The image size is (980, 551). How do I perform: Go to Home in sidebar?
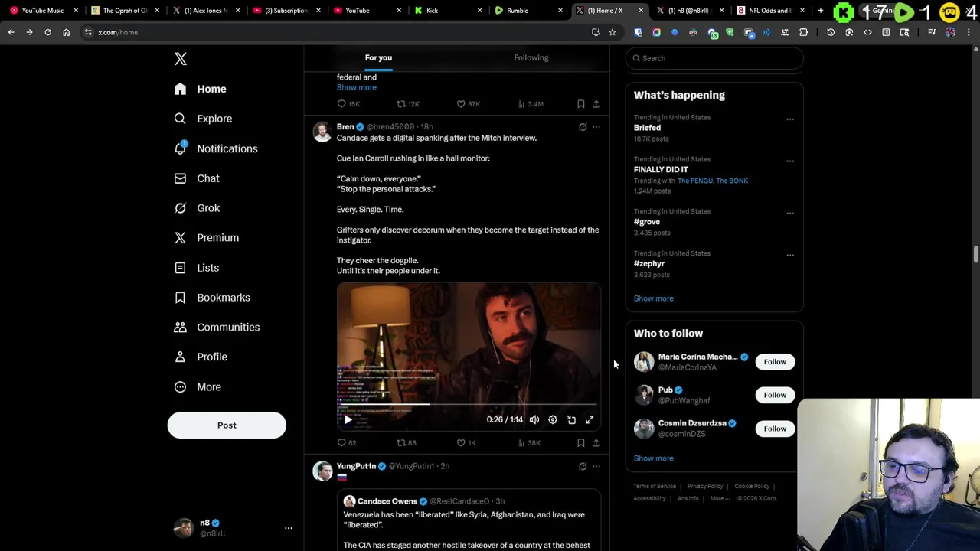tap(200, 89)
